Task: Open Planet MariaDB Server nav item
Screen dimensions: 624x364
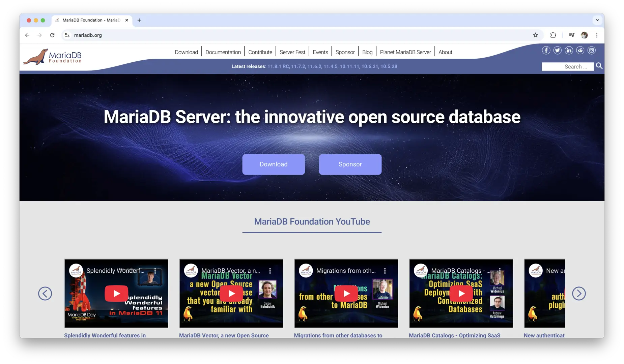Action: coord(405,52)
